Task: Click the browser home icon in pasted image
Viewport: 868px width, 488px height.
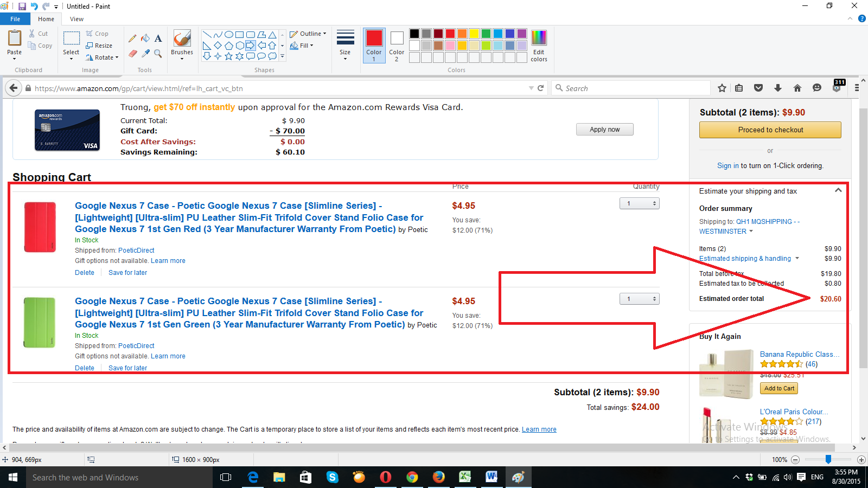Action: 797,88
